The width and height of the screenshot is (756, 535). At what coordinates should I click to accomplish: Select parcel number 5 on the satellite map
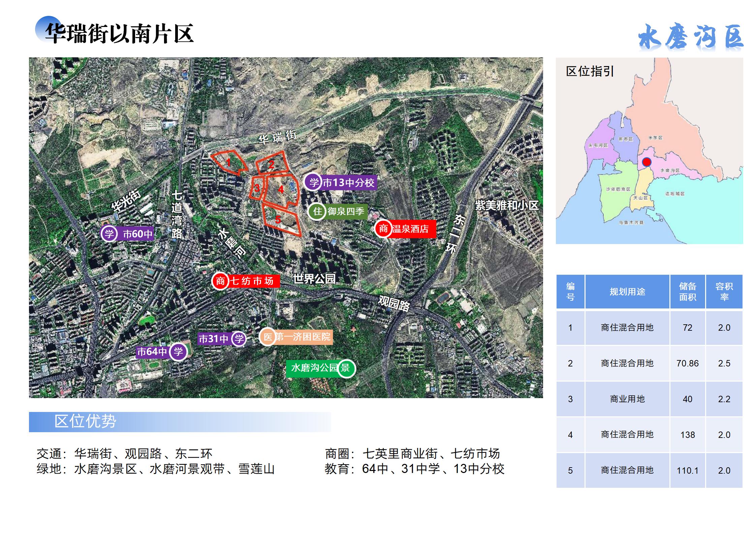pos(278,220)
